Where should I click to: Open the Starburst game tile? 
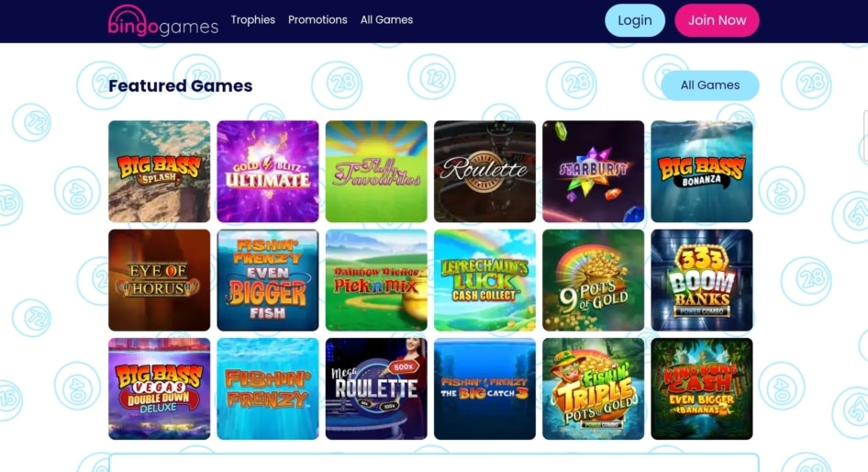pos(594,171)
